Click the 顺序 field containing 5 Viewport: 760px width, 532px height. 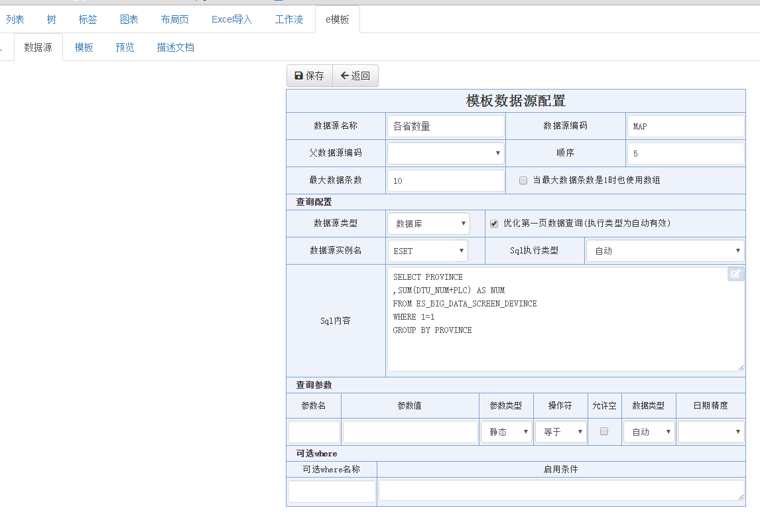tap(686, 153)
